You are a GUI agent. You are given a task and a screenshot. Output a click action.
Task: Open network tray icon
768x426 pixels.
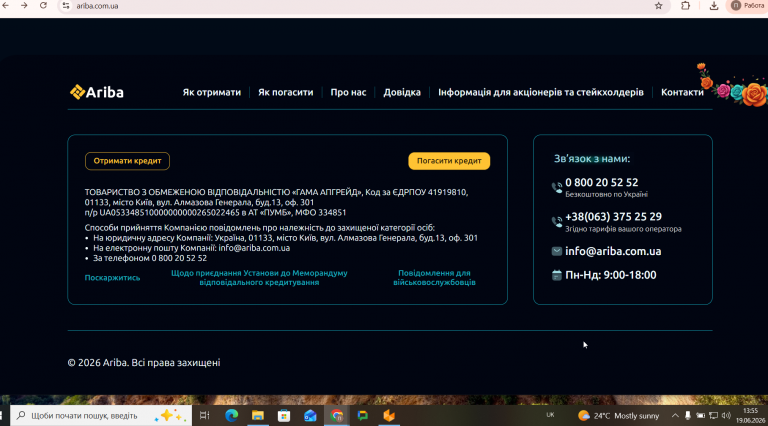pyautogui.click(x=714, y=416)
